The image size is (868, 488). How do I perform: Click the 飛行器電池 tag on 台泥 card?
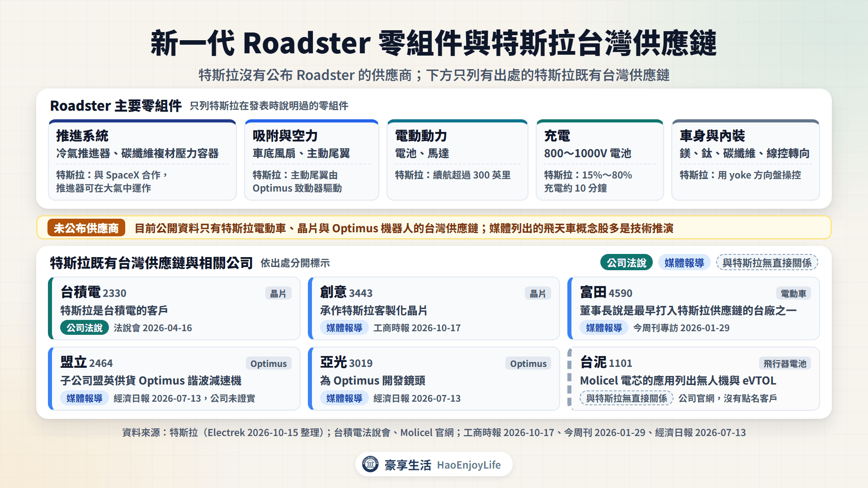point(785,363)
